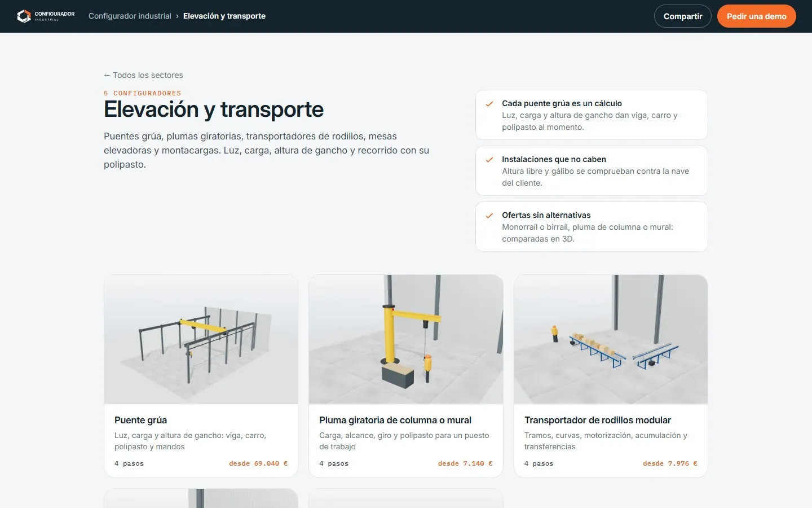The image size is (812, 508).
Task: Click checkmark icon beside 'Instalaciones que no caben'
Action: click(x=489, y=160)
